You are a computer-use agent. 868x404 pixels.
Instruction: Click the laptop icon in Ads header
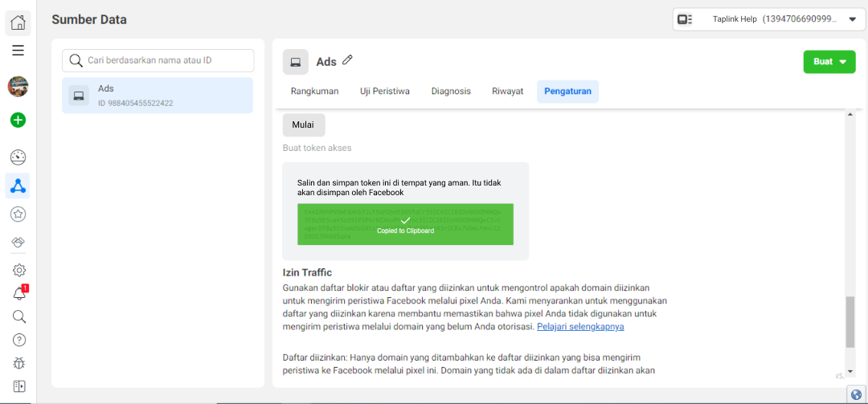(x=296, y=61)
